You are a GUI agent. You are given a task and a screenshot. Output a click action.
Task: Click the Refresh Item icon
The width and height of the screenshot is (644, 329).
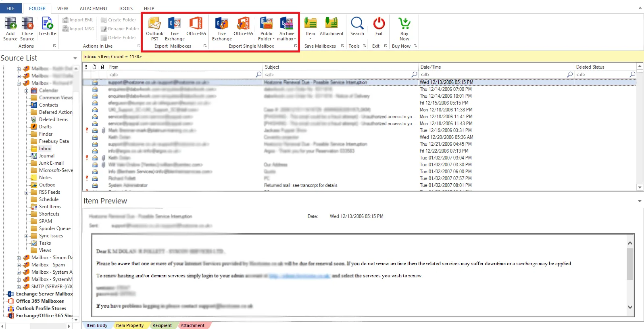tap(47, 23)
